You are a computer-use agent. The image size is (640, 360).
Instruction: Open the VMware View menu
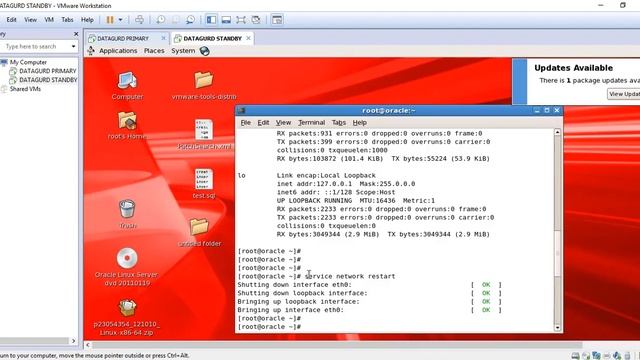(x=30, y=20)
